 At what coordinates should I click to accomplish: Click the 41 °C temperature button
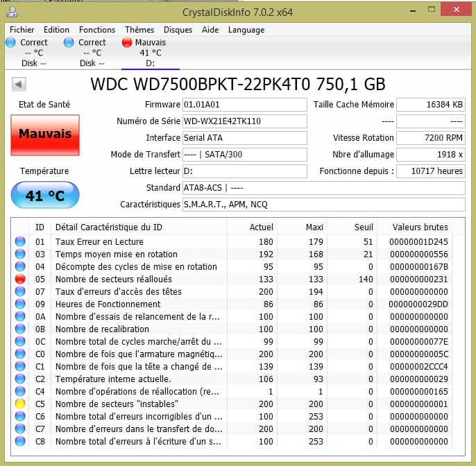45,195
